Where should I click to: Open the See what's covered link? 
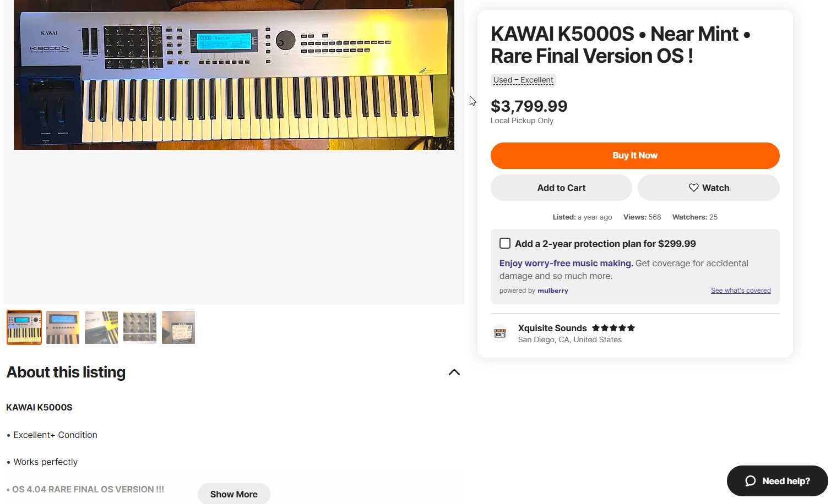point(741,291)
